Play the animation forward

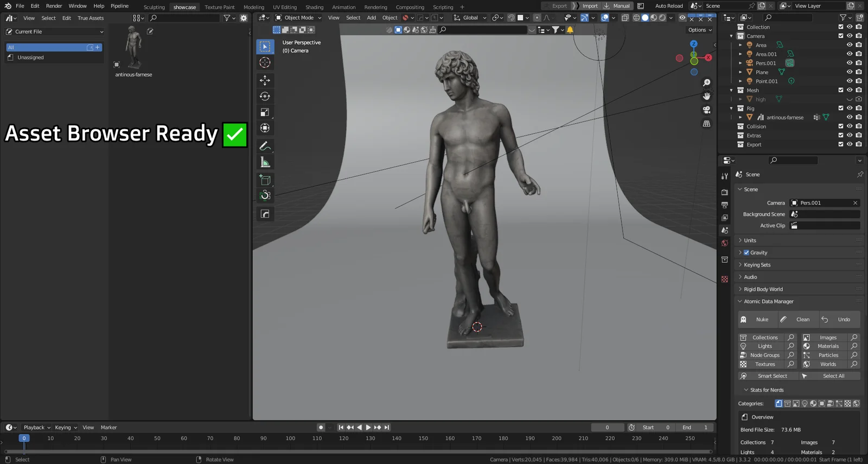coord(368,428)
